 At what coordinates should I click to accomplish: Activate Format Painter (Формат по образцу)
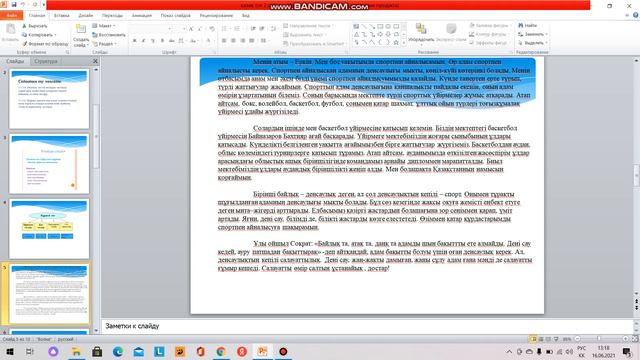(x=45, y=44)
